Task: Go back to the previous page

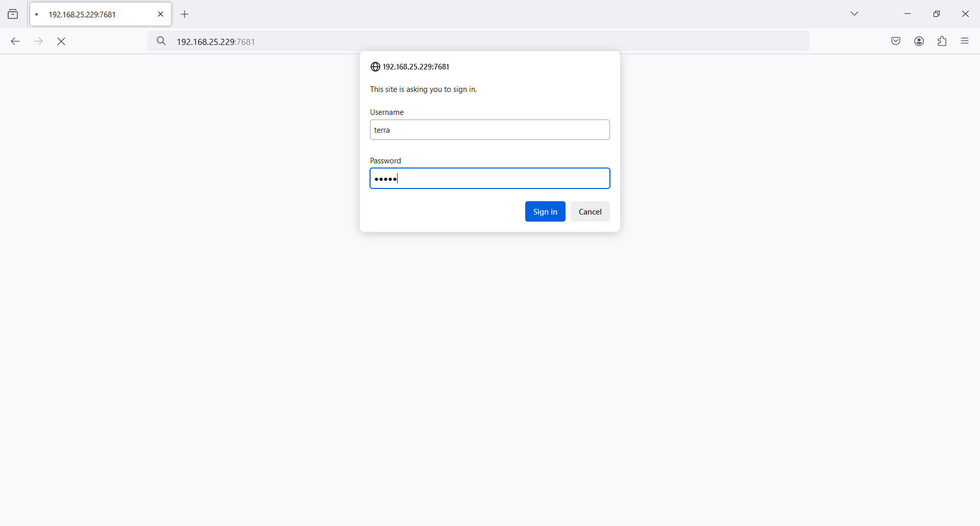Action: (x=15, y=41)
